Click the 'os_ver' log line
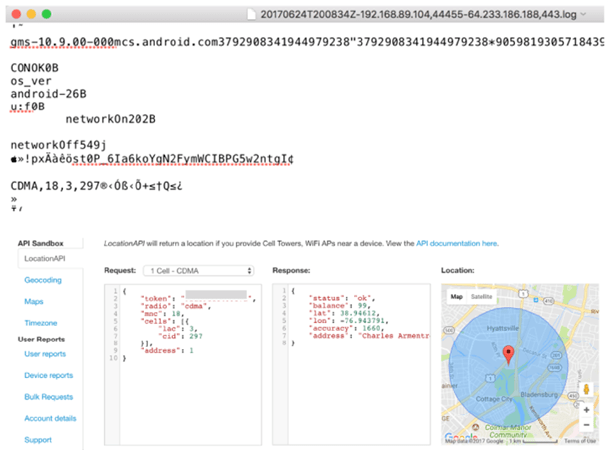 [31, 81]
